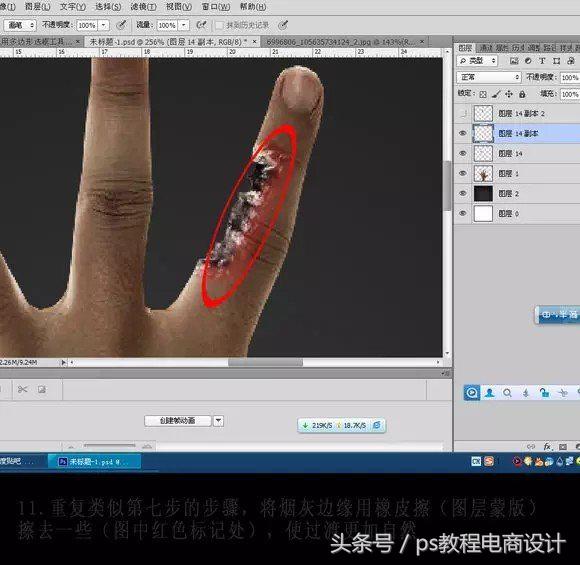Filter layers by adjustment layer icon
The width and height of the screenshot is (580, 565).
click(x=528, y=61)
